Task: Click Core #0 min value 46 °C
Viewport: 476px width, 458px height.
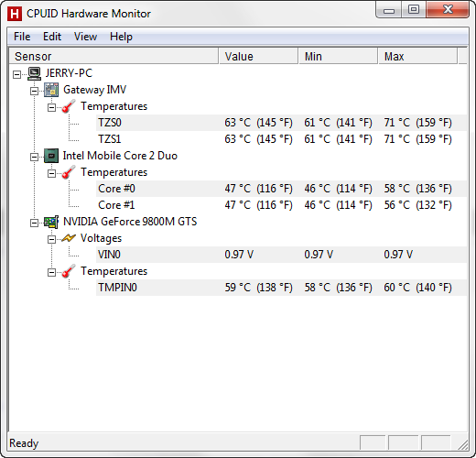Action: (x=339, y=189)
